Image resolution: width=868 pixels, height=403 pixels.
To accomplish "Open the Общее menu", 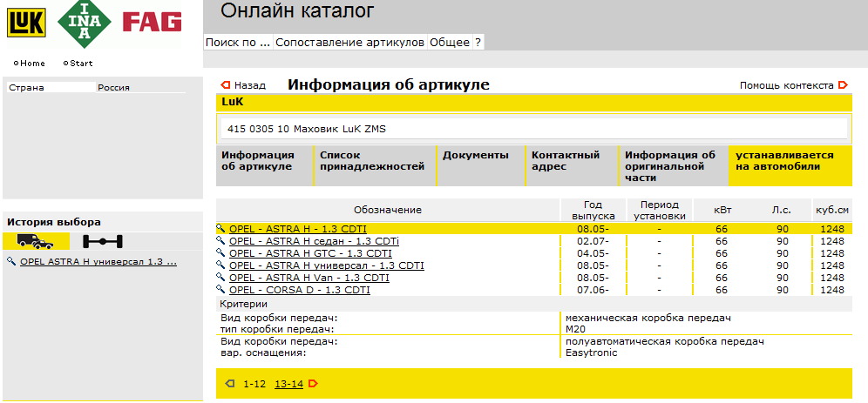I will click(450, 43).
